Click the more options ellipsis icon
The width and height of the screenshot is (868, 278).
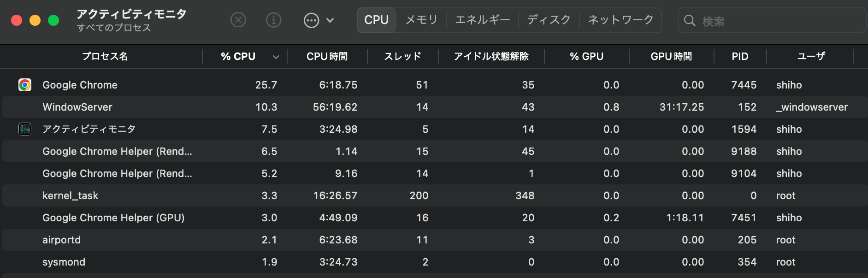(312, 20)
